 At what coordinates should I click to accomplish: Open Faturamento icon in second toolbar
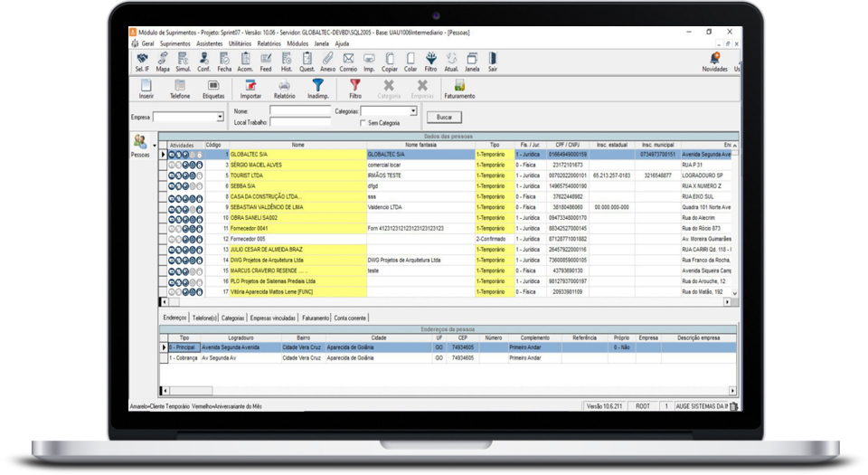pyautogui.click(x=458, y=87)
